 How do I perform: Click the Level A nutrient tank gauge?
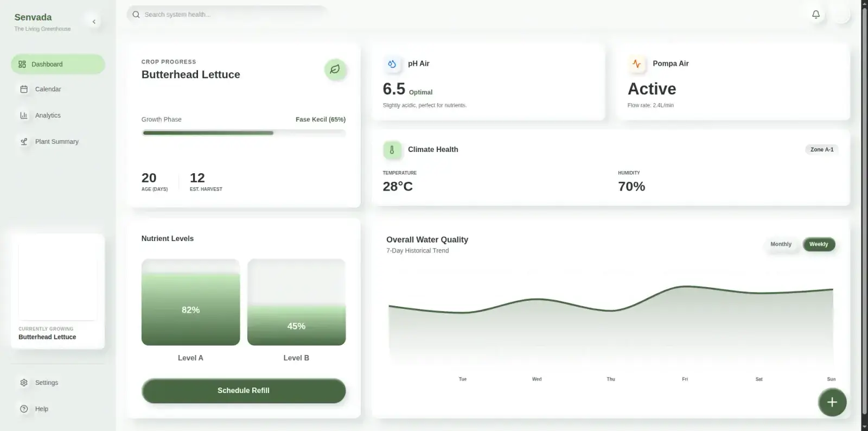(x=190, y=302)
